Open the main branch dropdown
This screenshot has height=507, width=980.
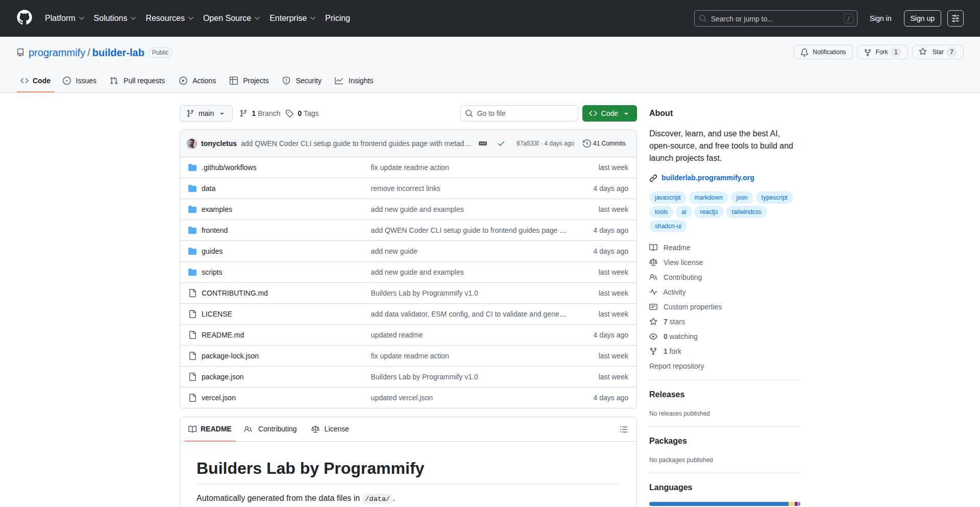coord(206,113)
